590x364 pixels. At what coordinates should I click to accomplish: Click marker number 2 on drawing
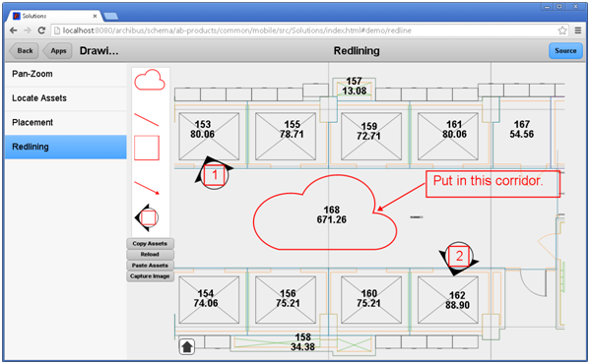(x=459, y=257)
